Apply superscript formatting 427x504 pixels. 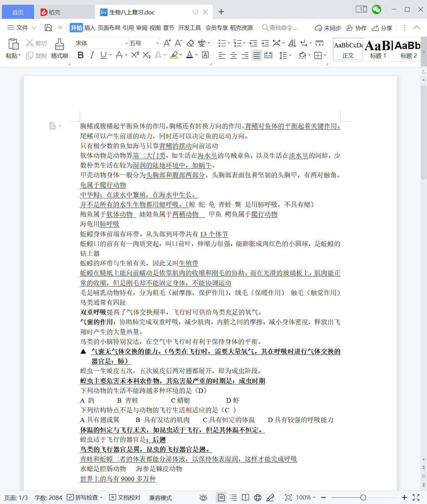coord(135,55)
